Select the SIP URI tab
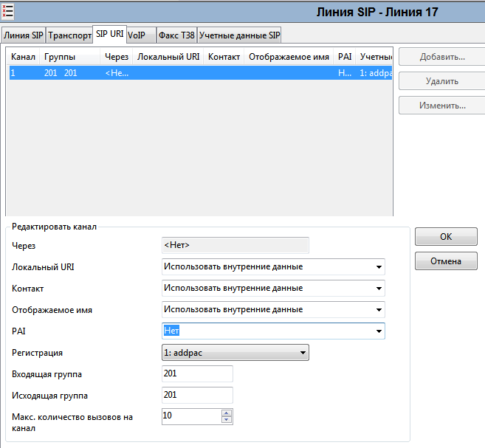Screen dimensions: 485x448 [109, 34]
